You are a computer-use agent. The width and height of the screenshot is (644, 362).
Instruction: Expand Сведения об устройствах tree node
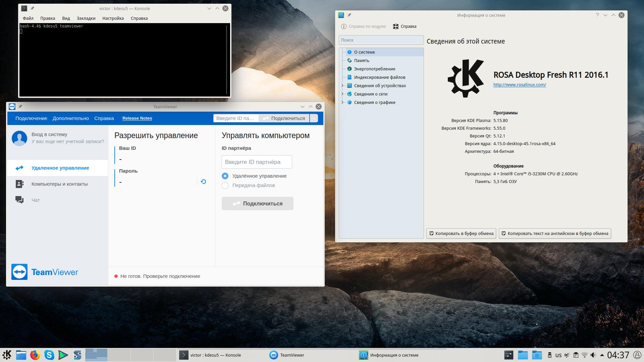tap(342, 85)
